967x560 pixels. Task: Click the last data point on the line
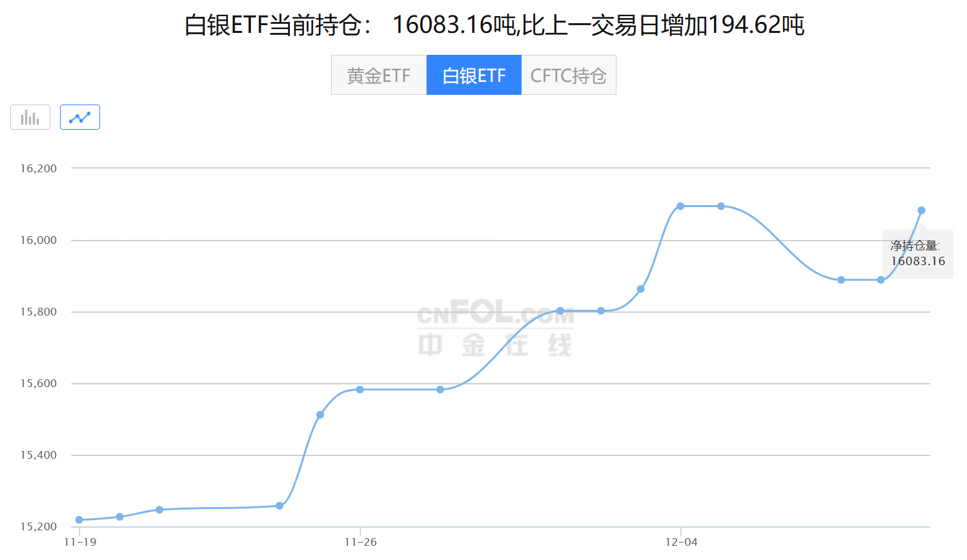pos(921,210)
